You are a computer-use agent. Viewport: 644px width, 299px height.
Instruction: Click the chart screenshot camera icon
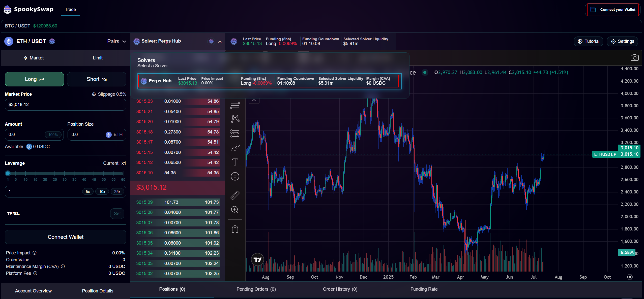pos(634,58)
